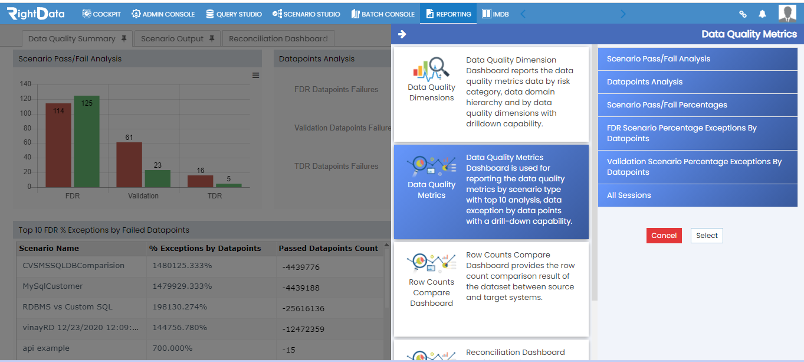The image size is (804, 362).
Task: Click the Validation Datapoints Failures label
Action: (x=343, y=128)
